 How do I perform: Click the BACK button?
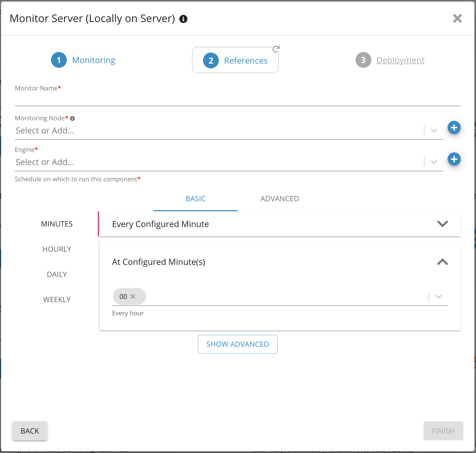30,431
